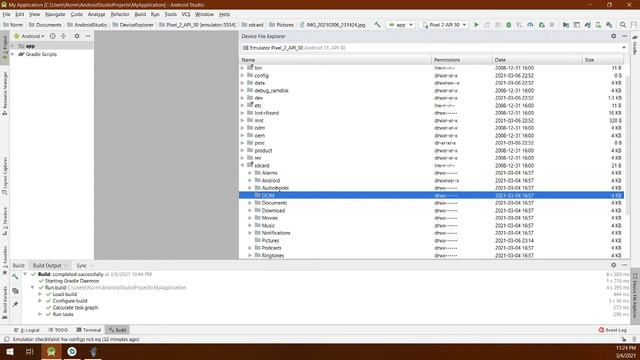
Task: Collapse the Run build node
Action: coord(33,288)
